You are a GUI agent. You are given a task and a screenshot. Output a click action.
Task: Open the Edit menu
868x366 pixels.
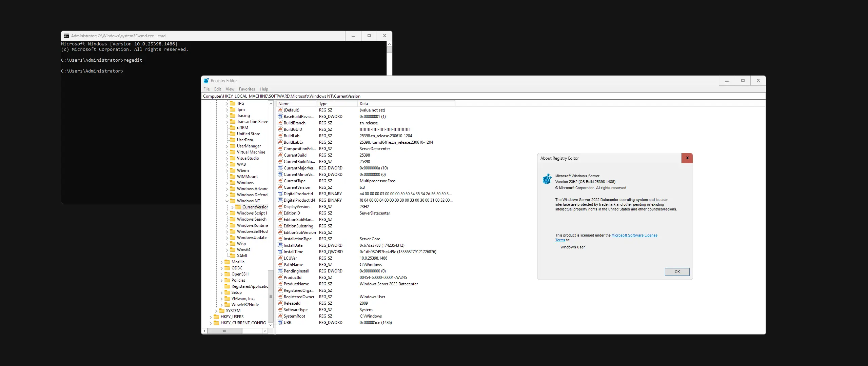coord(217,89)
